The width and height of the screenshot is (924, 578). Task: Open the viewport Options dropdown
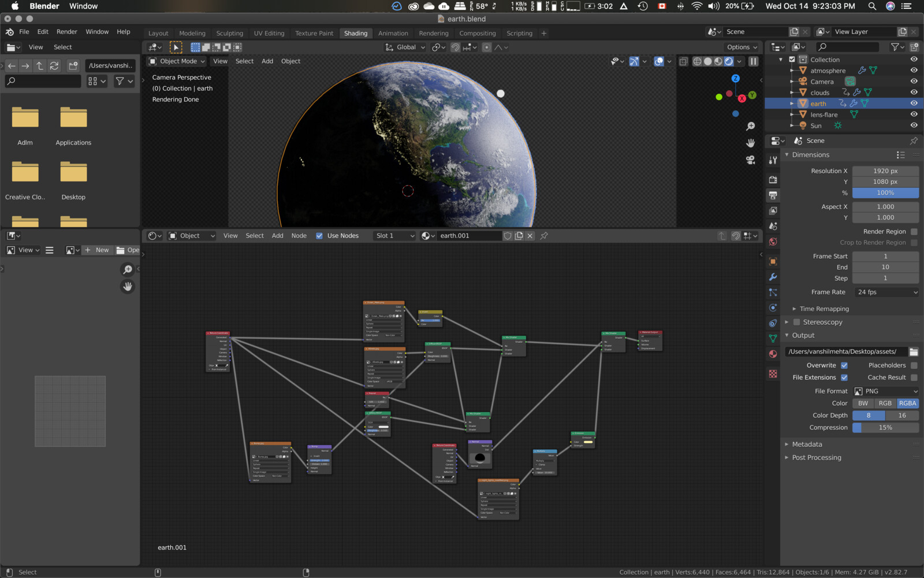tap(742, 47)
